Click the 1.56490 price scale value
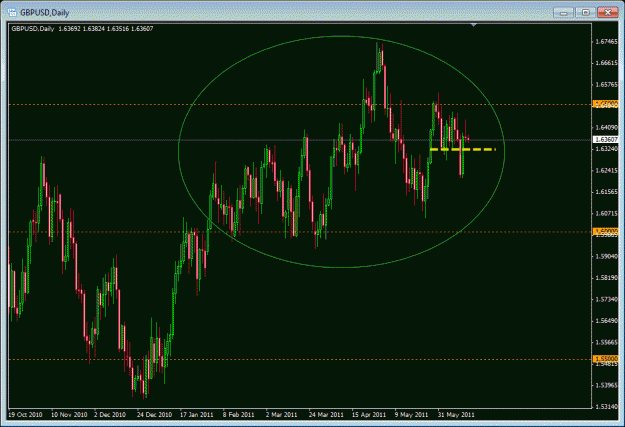 (x=606, y=321)
